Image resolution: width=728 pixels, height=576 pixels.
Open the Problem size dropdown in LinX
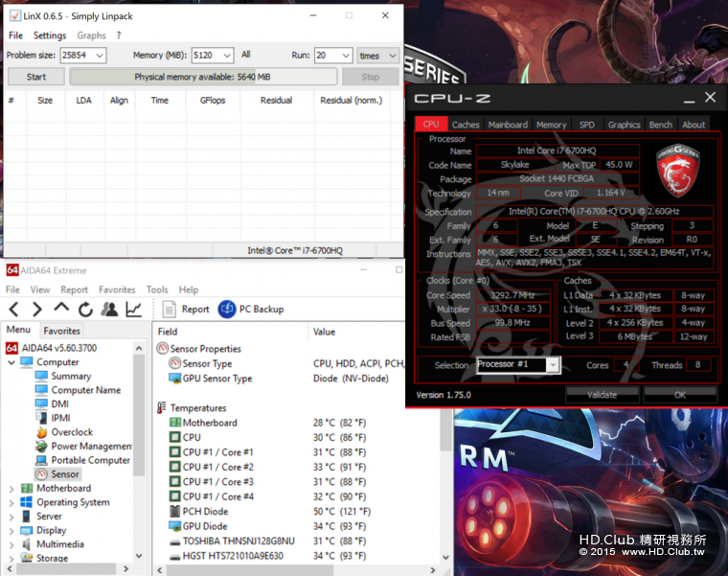click(99, 56)
